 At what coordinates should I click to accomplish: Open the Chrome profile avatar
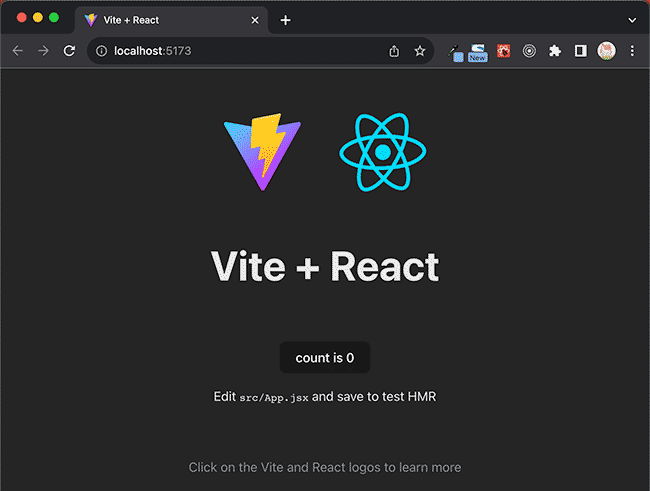click(606, 51)
